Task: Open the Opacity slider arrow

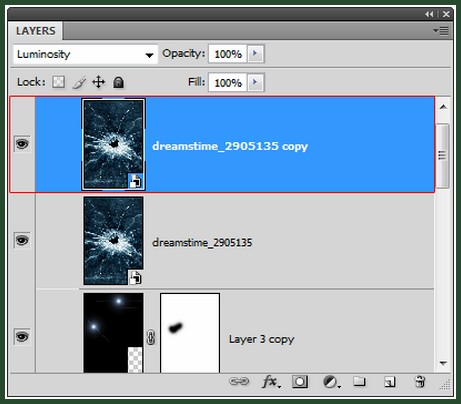Action: pos(255,53)
